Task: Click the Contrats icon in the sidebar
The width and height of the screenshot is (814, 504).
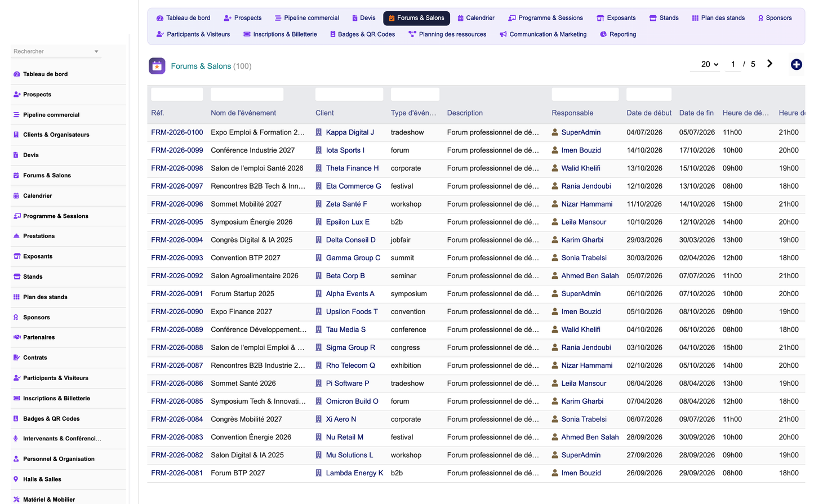Action: click(16, 358)
